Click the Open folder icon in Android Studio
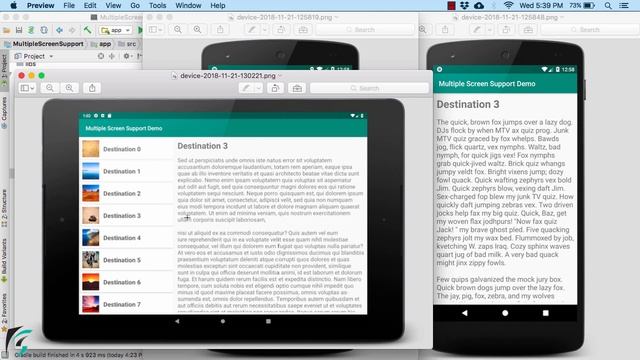This screenshot has height=360, width=640. 7,30
